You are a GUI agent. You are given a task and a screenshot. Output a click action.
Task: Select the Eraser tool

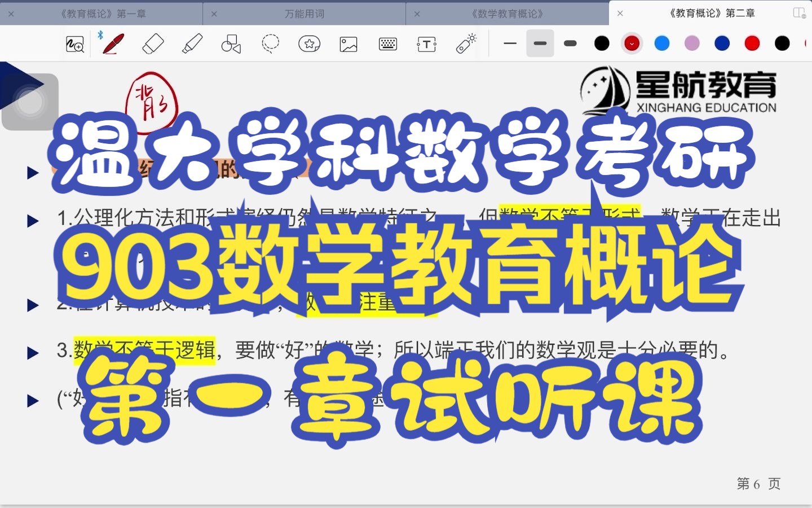click(x=153, y=43)
